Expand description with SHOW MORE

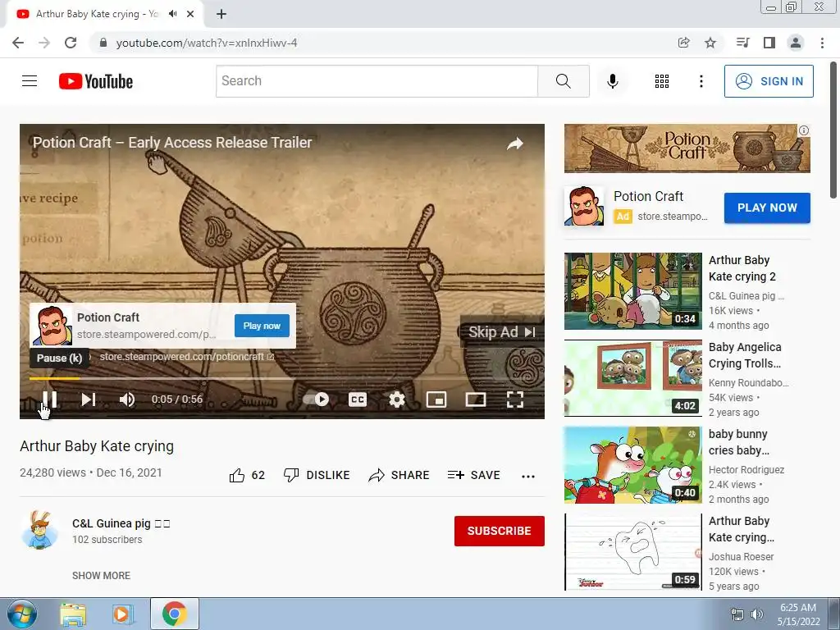point(101,575)
